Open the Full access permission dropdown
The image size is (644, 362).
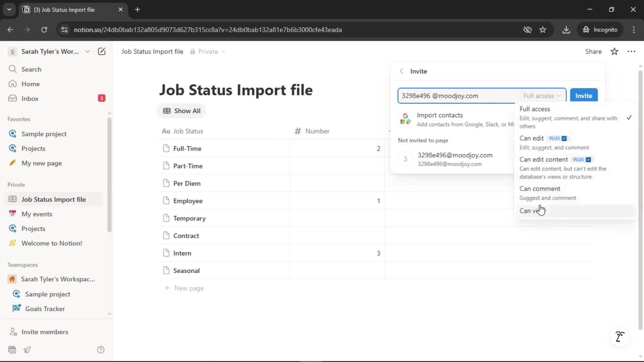coord(542,96)
